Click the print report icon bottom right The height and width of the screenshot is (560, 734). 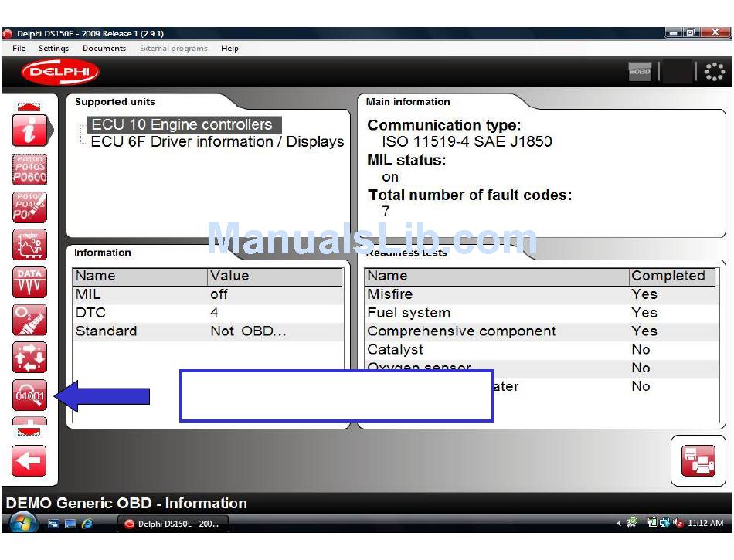coord(698,461)
